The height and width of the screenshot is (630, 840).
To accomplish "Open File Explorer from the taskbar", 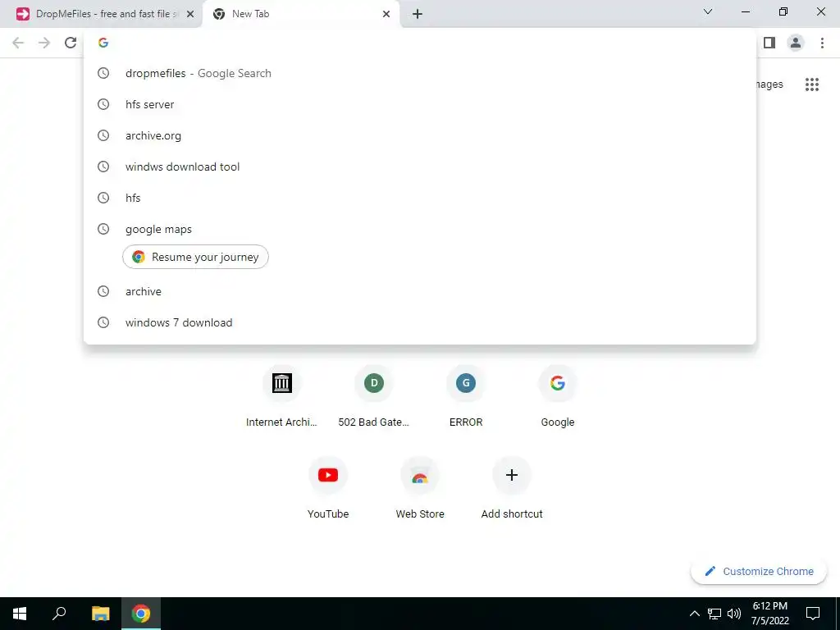I will (101, 614).
